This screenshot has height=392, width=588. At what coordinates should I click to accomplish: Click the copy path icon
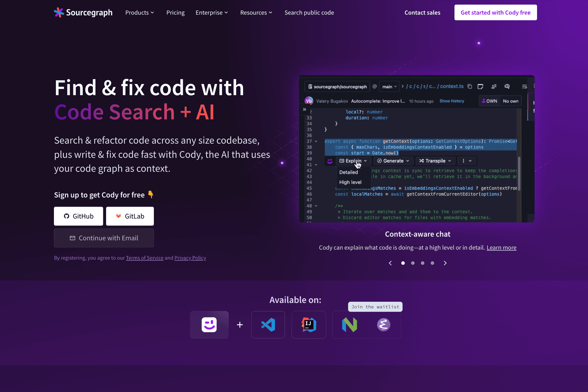(x=470, y=86)
